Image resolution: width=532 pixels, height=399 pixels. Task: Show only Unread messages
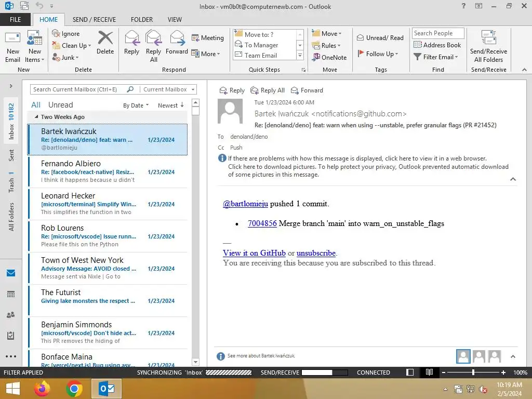point(60,105)
